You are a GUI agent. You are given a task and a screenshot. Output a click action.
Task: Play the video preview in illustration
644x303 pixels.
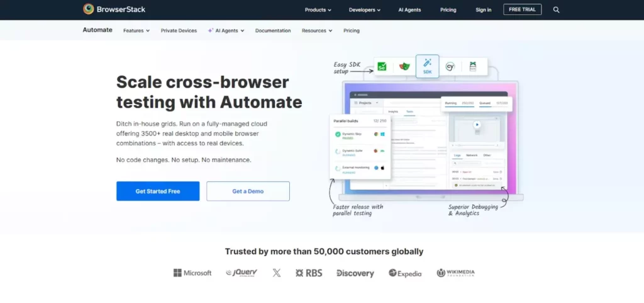pos(477,125)
